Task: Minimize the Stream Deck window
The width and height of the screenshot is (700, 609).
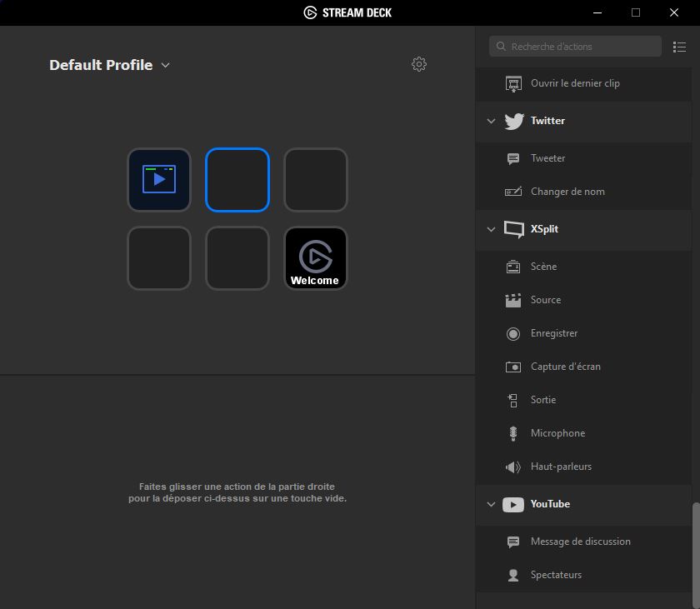Action: pyautogui.click(x=597, y=12)
